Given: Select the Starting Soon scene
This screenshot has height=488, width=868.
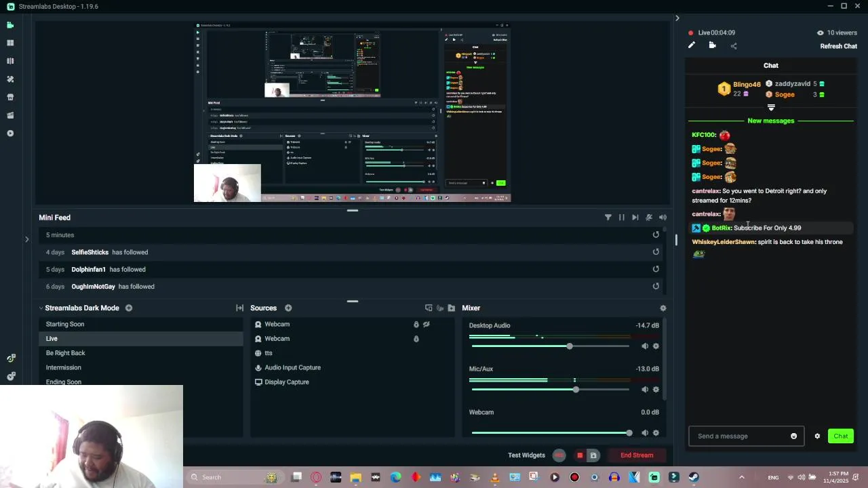Looking at the screenshot, I should tap(141, 324).
